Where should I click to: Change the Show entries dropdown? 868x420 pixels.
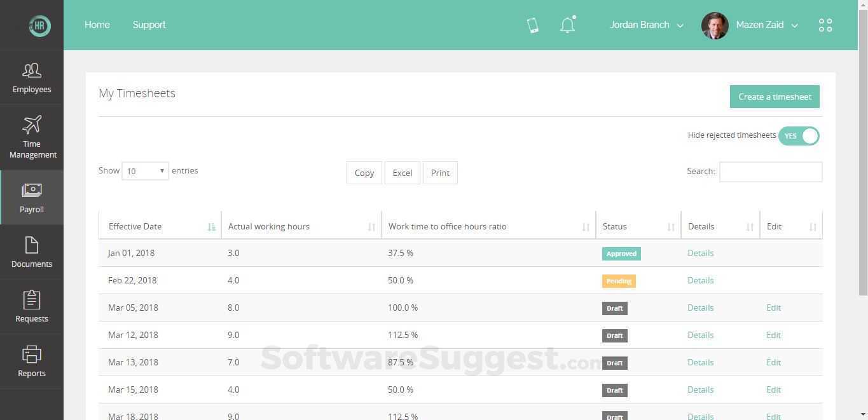point(144,170)
